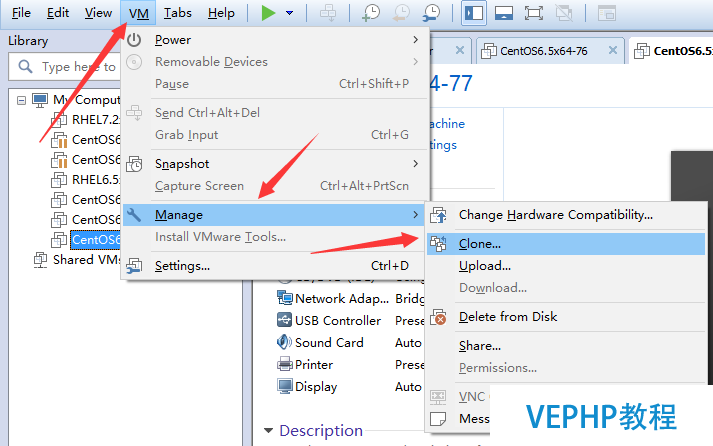Click the Pause menu entry
Viewport: 713px width, 446px height.
click(276, 84)
